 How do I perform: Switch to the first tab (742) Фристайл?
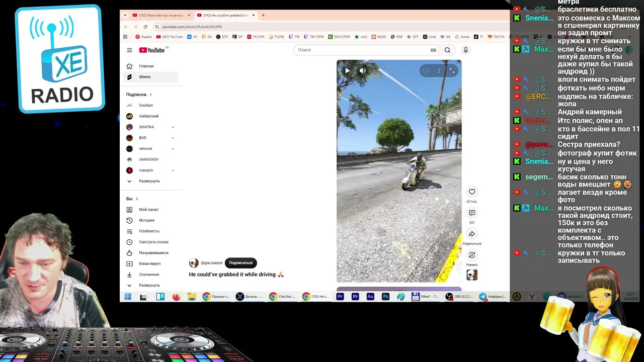click(x=161, y=15)
